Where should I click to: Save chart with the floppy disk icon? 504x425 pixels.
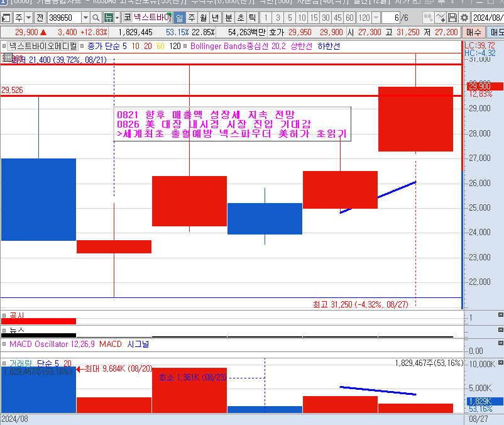click(x=452, y=18)
